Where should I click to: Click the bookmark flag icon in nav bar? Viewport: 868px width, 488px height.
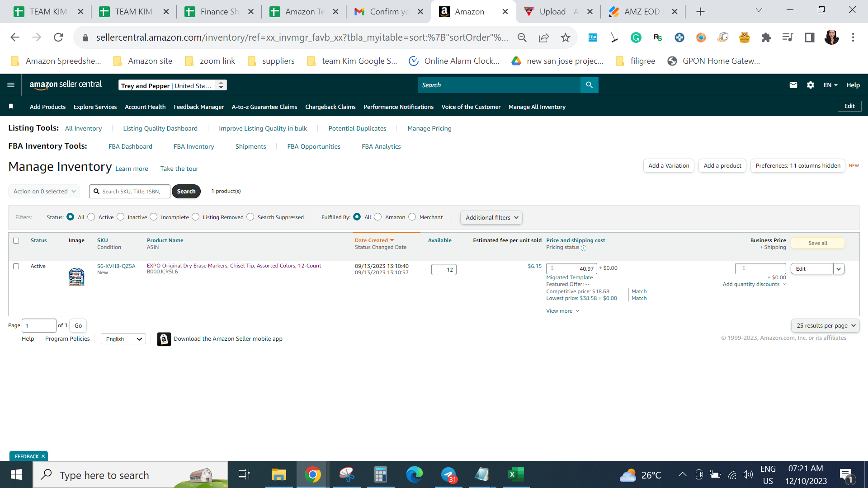[11, 106]
